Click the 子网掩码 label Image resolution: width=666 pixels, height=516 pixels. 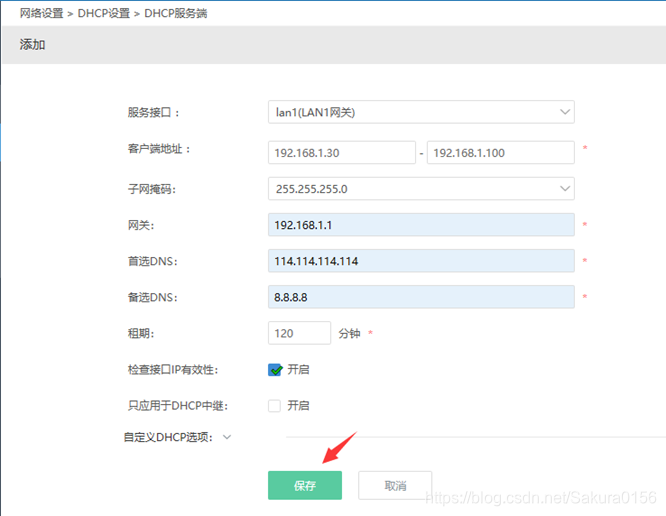[152, 189]
